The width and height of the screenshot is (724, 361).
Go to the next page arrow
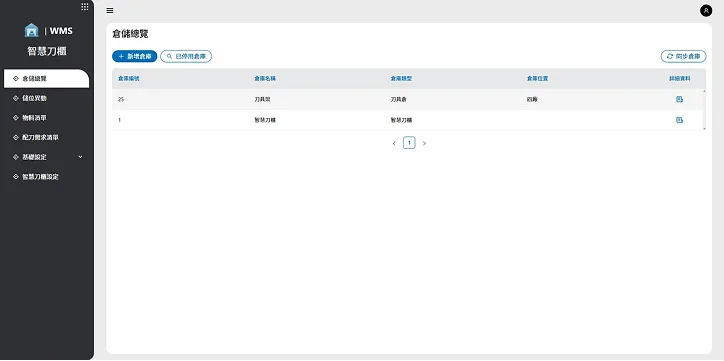pyautogui.click(x=424, y=144)
